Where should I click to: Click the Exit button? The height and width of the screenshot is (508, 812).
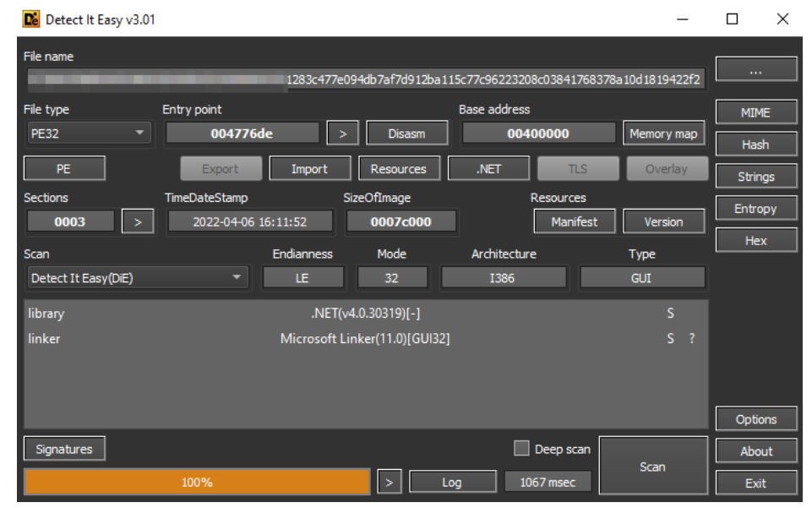click(755, 483)
